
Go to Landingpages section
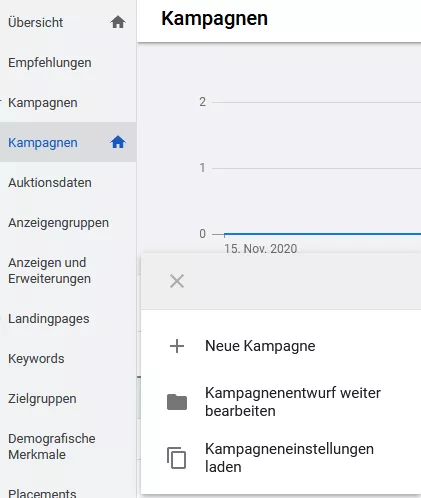click(x=49, y=319)
